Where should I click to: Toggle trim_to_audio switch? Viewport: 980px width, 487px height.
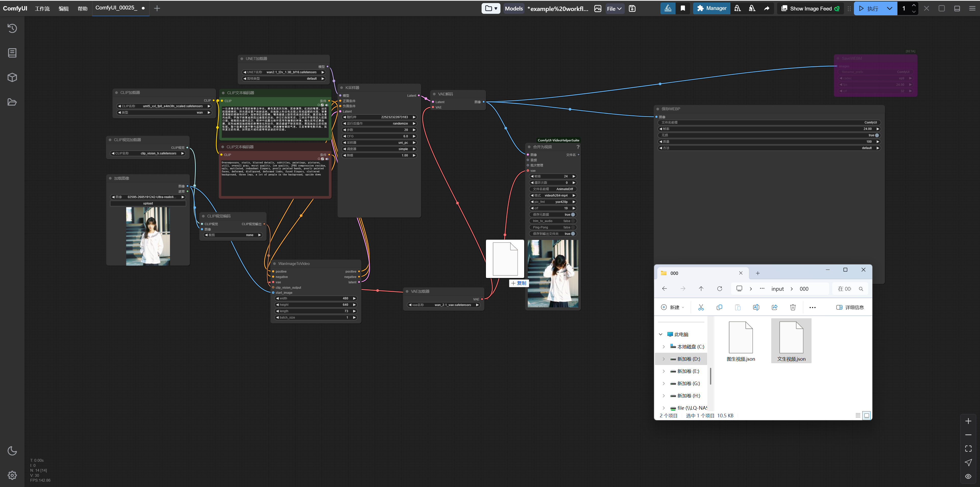pos(572,221)
